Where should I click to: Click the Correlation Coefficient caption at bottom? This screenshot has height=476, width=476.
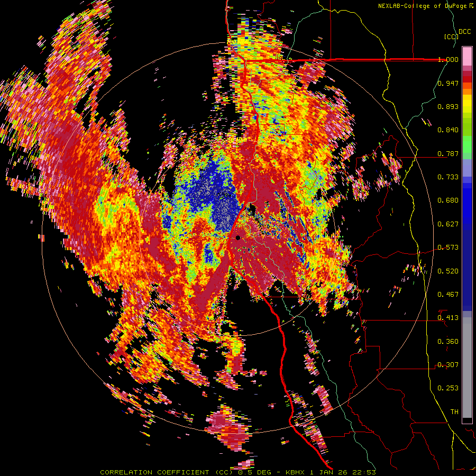pyautogui.click(x=238, y=472)
